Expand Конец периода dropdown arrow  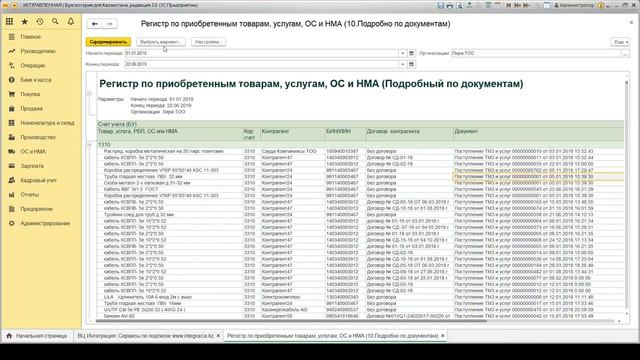(x=402, y=64)
